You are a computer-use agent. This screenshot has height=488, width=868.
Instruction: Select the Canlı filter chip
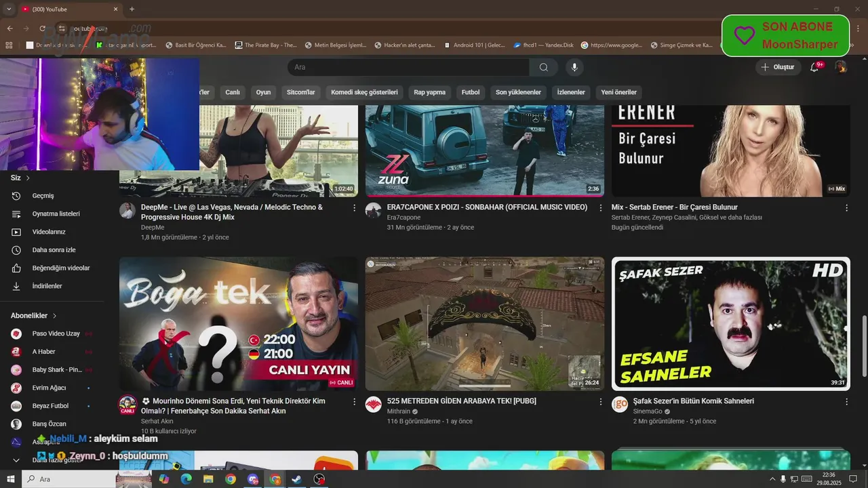coord(233,92)
